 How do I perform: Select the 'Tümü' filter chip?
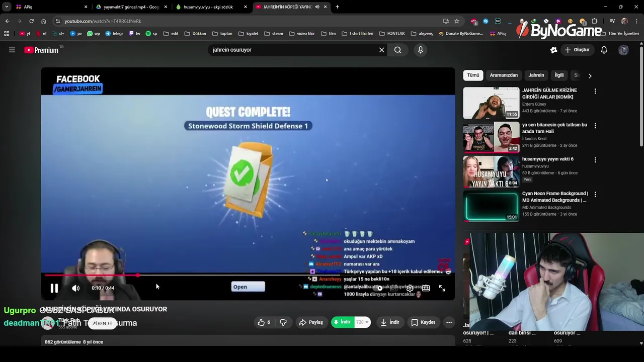(x=473, y=75)
